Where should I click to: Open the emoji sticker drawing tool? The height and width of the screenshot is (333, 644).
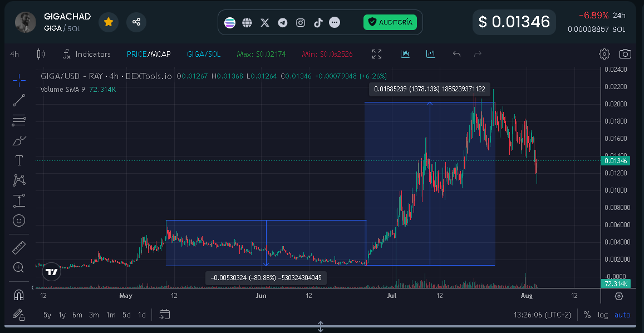(19, 221)
